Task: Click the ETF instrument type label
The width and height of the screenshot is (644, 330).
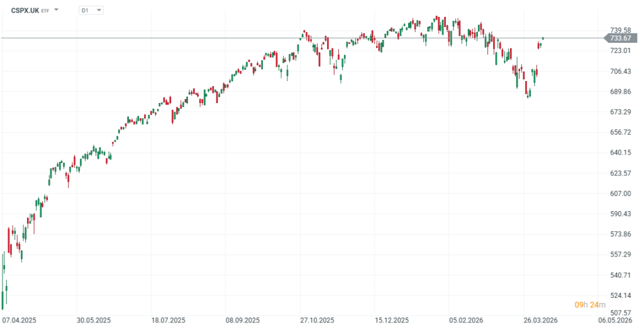Action: pyautogui.click(x=45, y=11)
